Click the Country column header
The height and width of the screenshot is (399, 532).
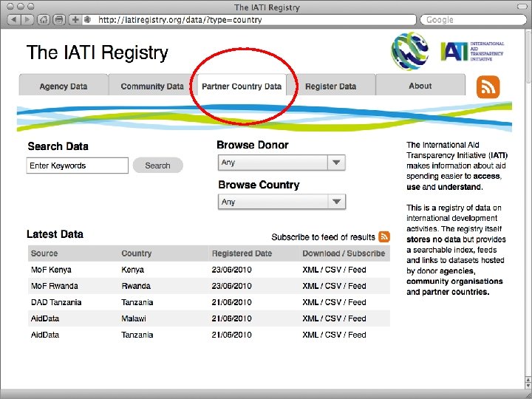137,253
